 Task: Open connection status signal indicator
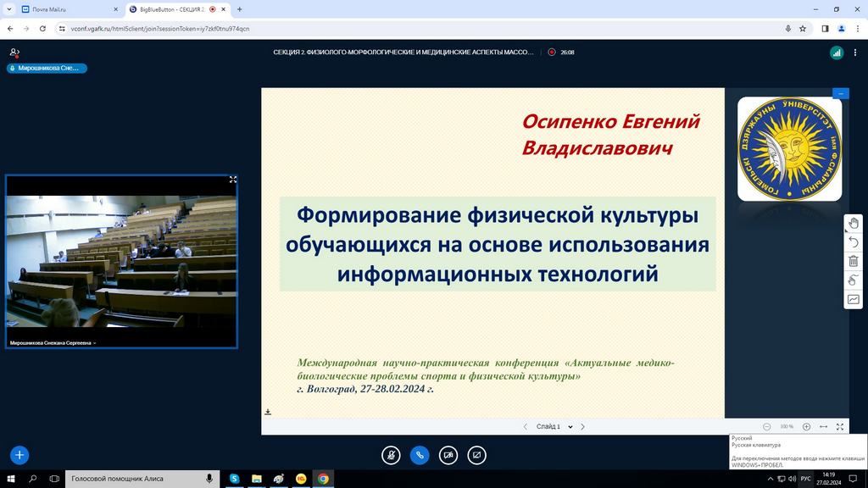pyautogui.click(x=837, y=53)
